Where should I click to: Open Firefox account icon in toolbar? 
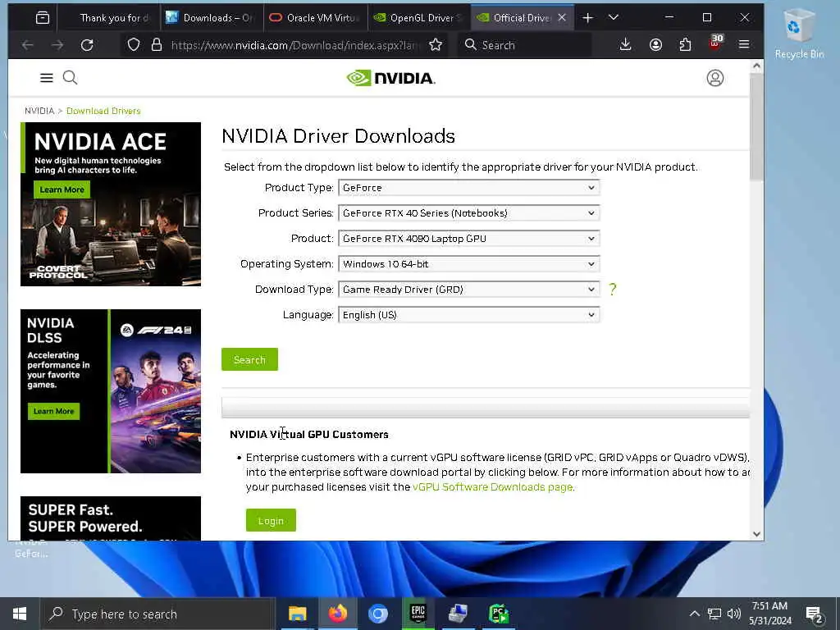click(655, 45)
